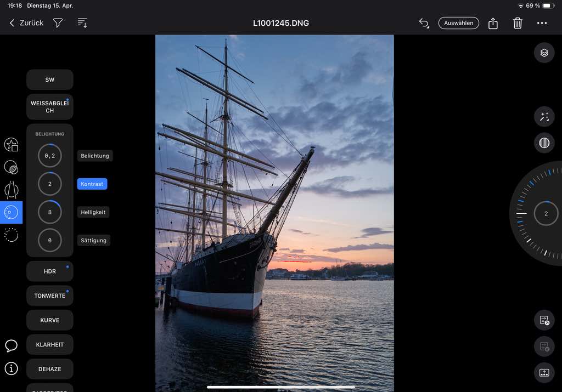The image size is (562, 392).
Task: Show photo info with the i icon
Action: pos(11,368)
